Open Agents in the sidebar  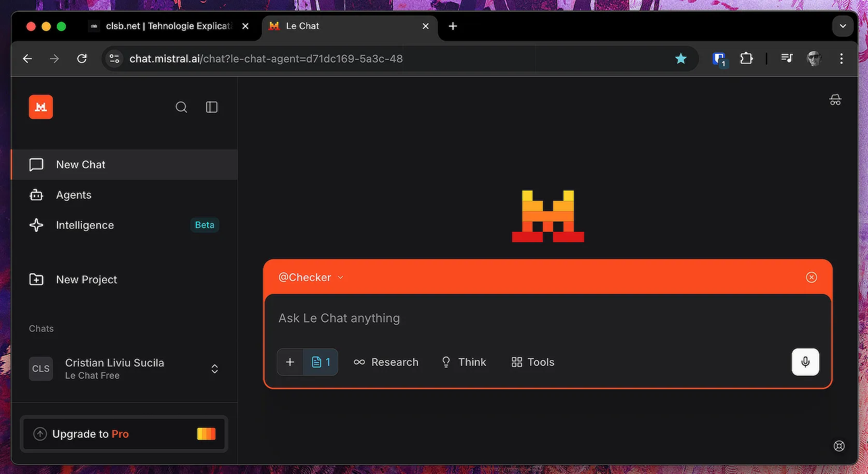click(x=74, y=195)
